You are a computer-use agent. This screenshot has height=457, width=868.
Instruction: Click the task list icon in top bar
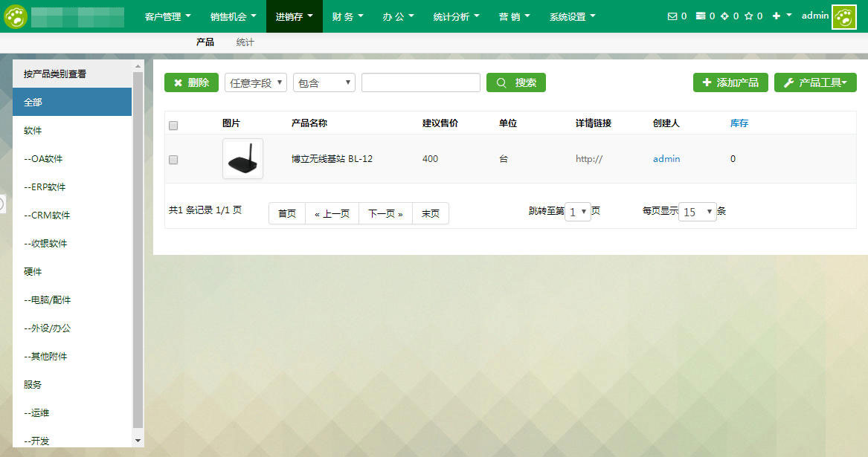pyautogui.click(x=701, y=16)
